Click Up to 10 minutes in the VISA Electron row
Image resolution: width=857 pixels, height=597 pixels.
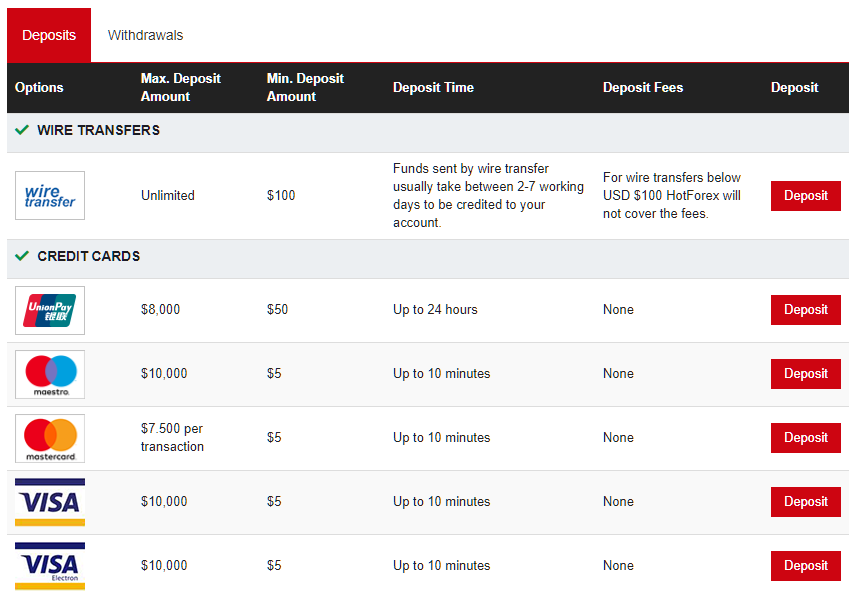click(442, 565)
